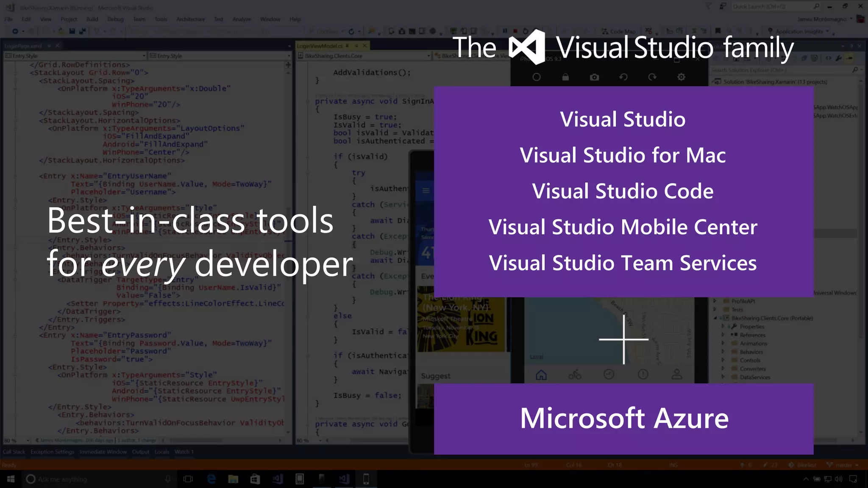Click the home icon in app preview
Screen dimensions: 868x488
(x=541, y=374)
